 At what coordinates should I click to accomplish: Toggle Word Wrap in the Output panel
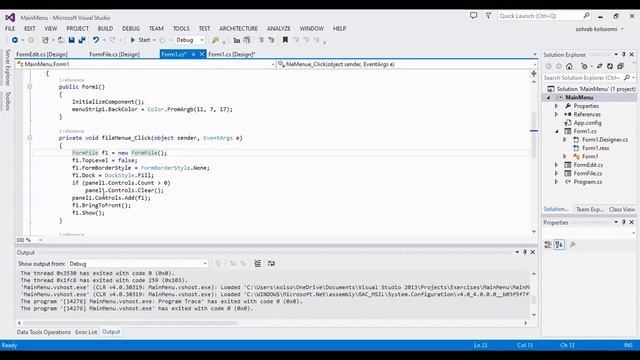[x=271, y=264]
